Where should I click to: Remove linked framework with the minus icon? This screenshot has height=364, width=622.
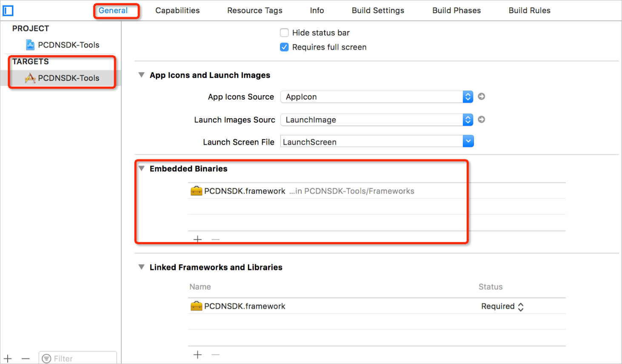point(216,355)
